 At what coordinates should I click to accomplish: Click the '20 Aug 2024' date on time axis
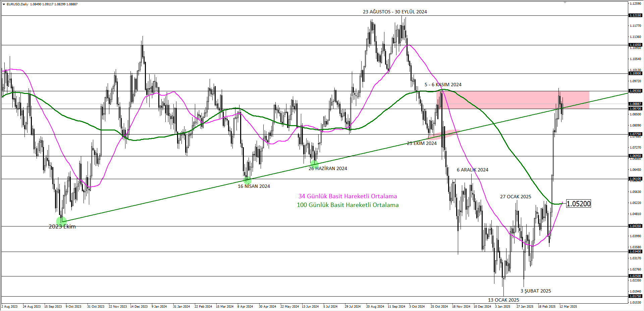pos(375,307)
